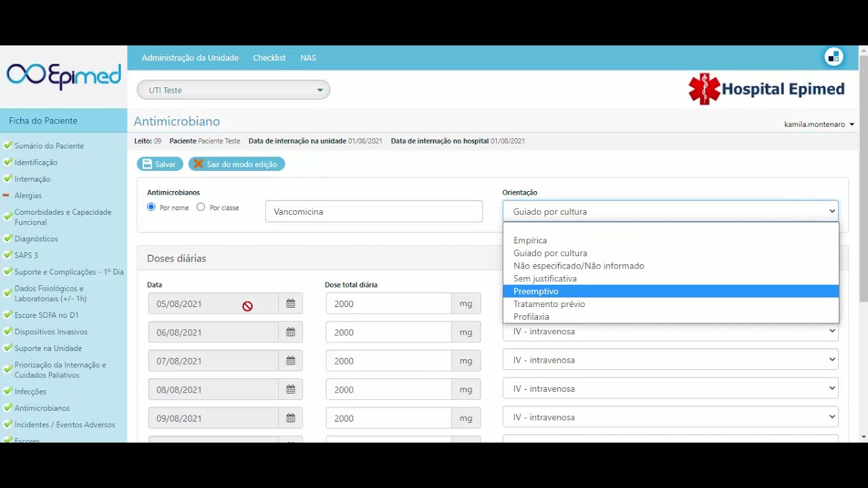Open the route dropdown for 06/08/2021 row
This screenshot has height=488, width=868.
click(670, 331)
